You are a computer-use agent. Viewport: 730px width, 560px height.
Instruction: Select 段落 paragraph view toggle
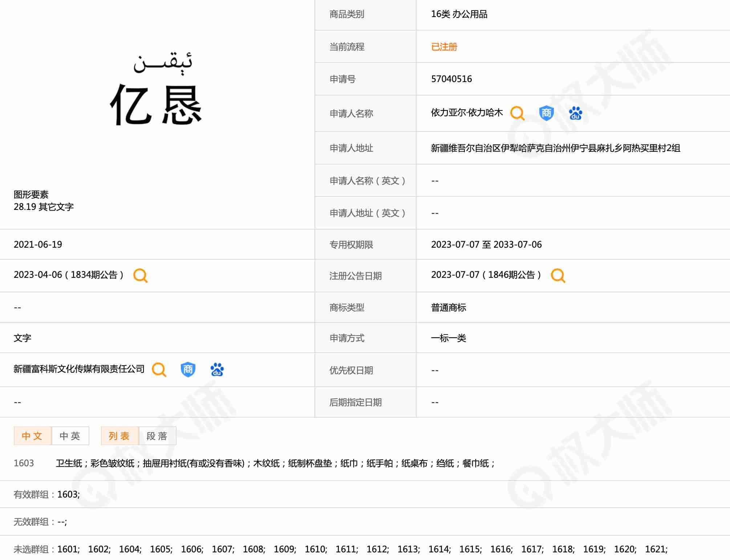point(157,436)
